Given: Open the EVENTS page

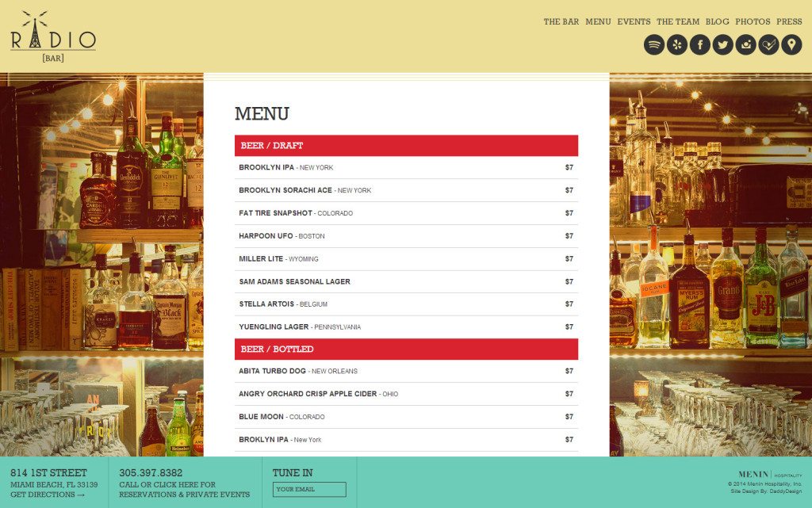Looking at the screenshot, I should [x=634, y=21].
